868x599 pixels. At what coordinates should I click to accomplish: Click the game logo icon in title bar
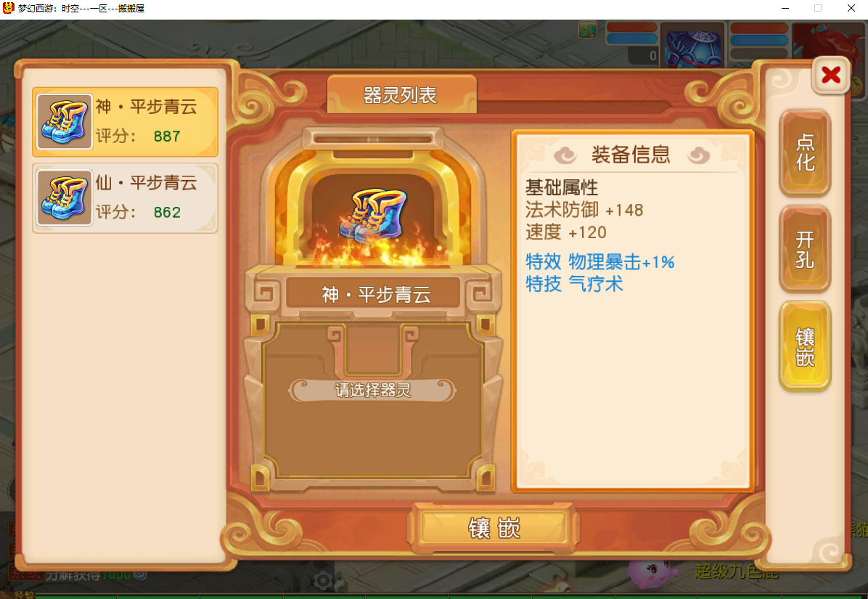pyautogui.click(x=8, y=8)
